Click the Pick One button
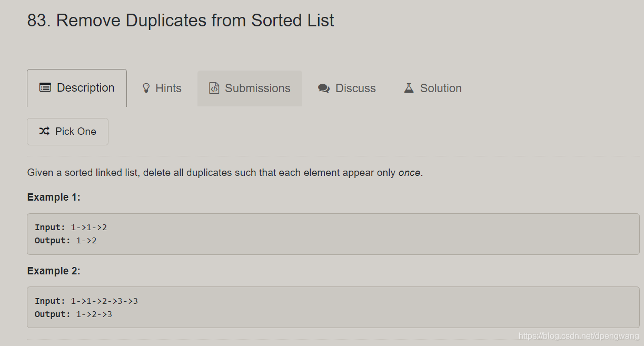The height and width of the screenshot is (346, 644). pyautogui.click(x=67, y=132)
